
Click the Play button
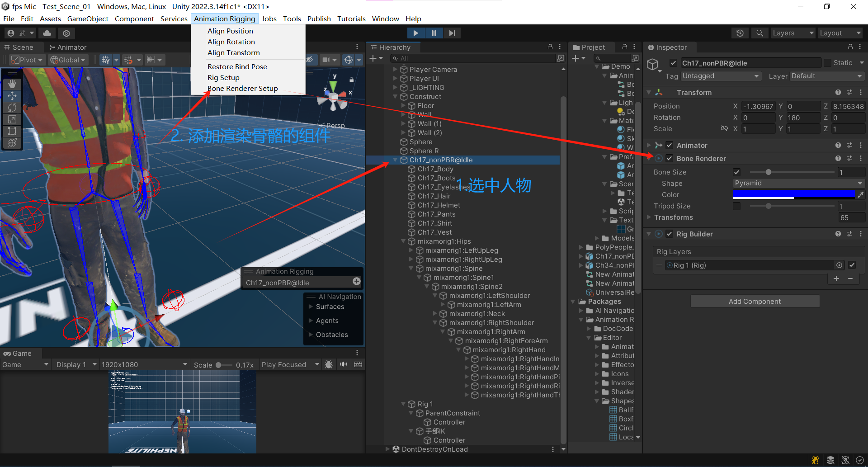415,33
